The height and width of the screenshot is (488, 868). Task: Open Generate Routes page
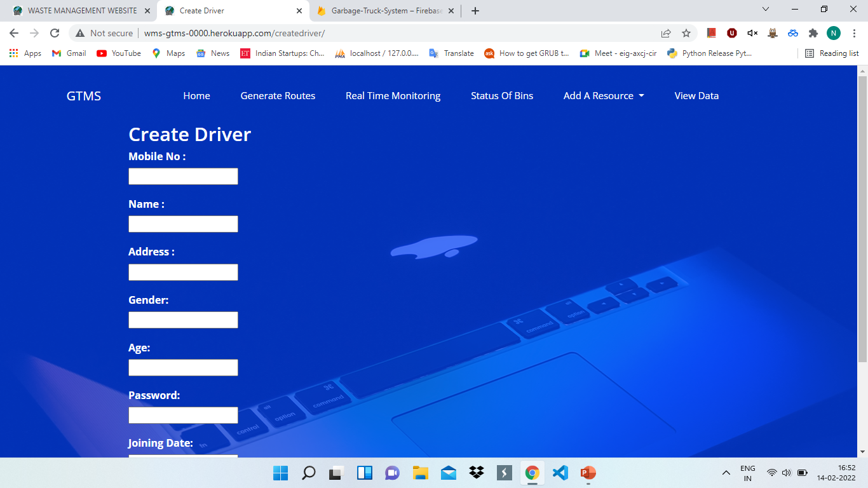pyautogui.click(x=278, y=96)
